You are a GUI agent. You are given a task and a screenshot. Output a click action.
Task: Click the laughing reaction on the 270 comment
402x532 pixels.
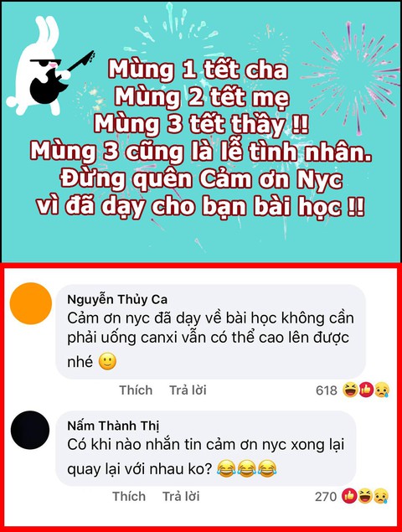coord(365,496)
